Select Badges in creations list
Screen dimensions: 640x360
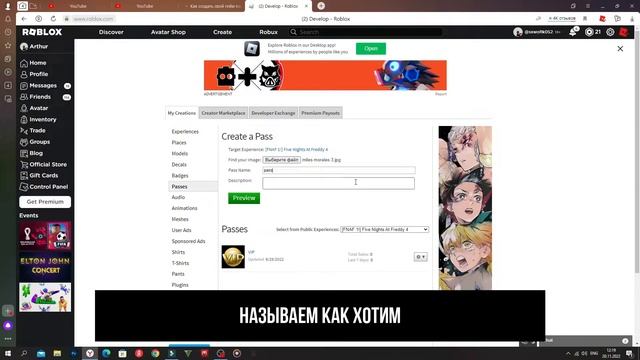tap(180, 176)
